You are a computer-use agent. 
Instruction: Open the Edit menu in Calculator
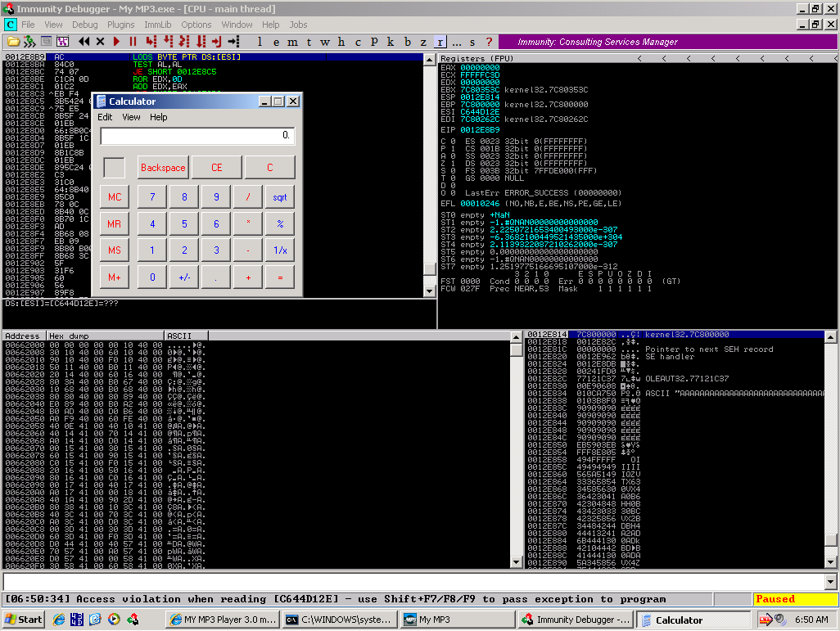105,117
